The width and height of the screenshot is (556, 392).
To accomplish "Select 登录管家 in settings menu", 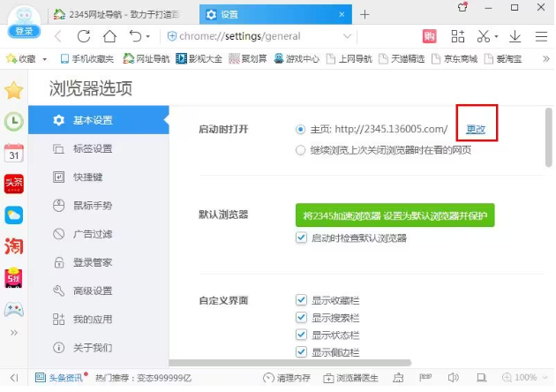I will point(99,262).
